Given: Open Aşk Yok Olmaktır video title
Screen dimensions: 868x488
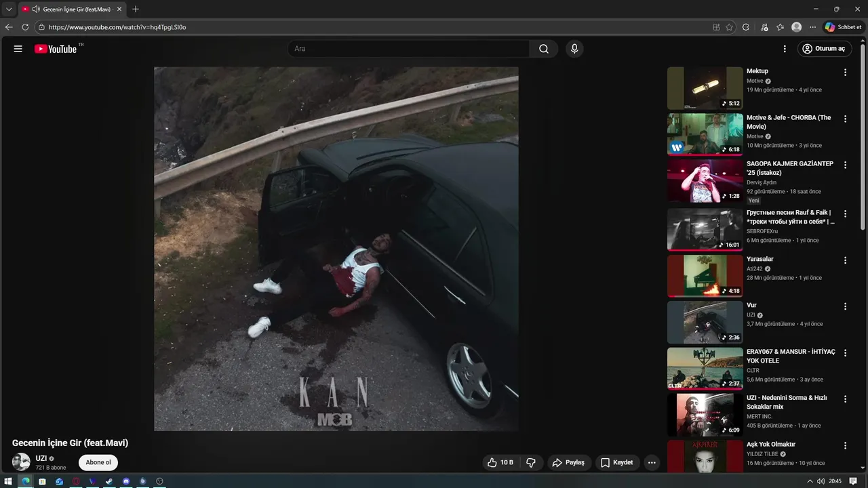Looking at the screenshot, I should tap(771, 444).
